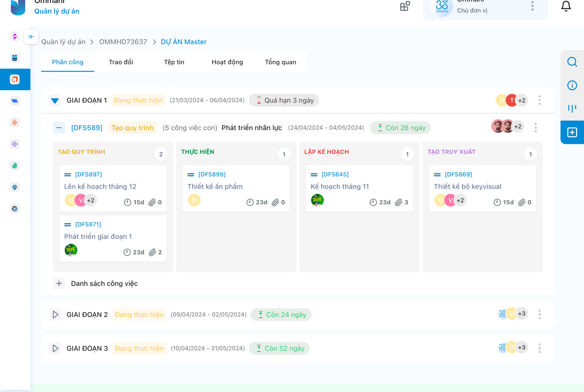This screenshot has width=584, height=392.
Task: Open the info icon in right panel
Action: [572, 85]
